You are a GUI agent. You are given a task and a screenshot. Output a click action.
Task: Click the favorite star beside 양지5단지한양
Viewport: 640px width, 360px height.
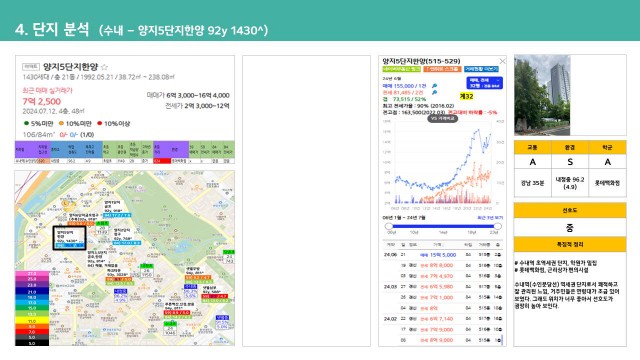tap(104, 67)
